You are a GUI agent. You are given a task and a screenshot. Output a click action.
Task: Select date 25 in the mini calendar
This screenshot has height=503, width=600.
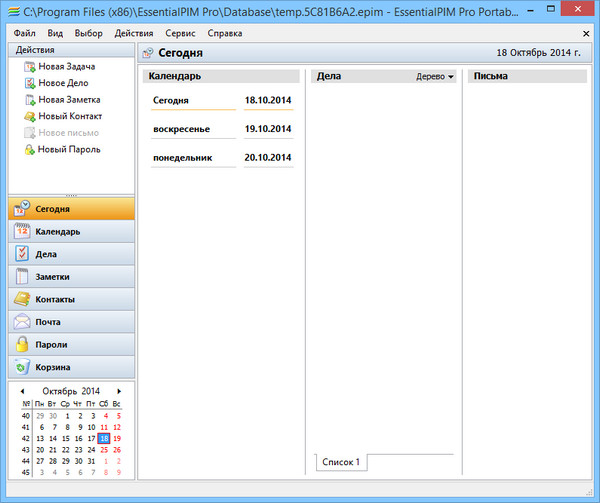[104, 450]
